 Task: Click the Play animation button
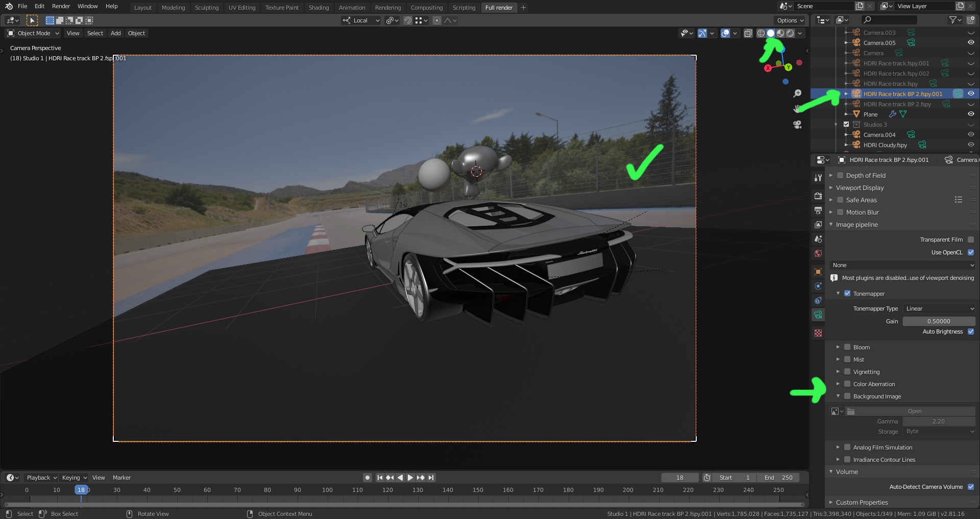[410, 478]
